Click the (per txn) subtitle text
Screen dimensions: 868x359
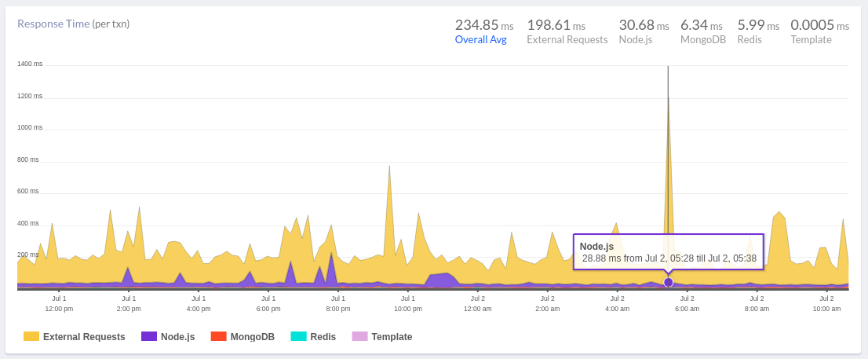tap(111, 24)
